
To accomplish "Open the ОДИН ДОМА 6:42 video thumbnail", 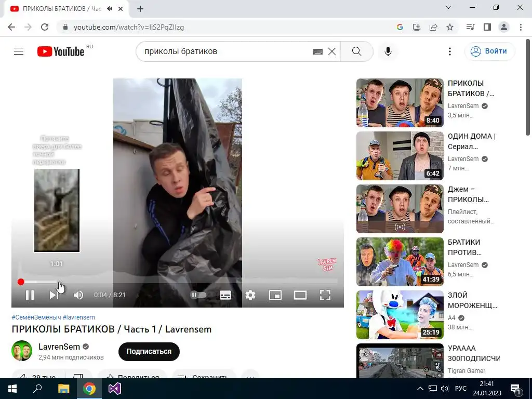I will [x=400, y=156].
